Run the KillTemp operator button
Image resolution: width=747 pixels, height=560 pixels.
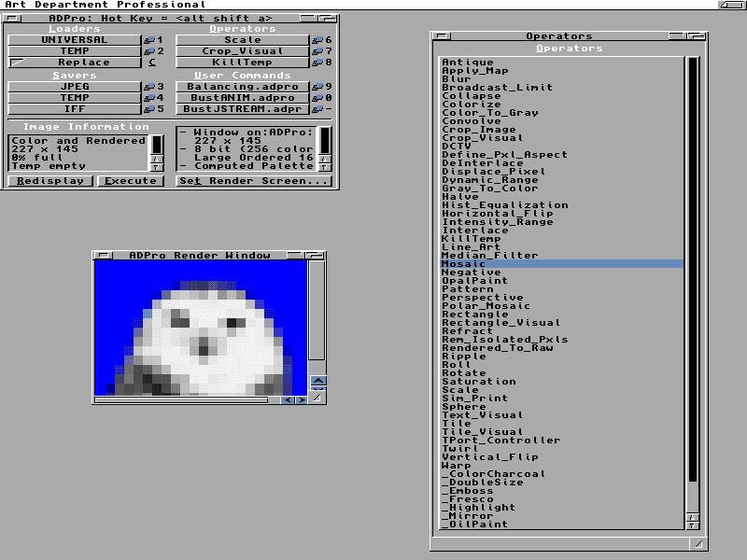coord(243,63)
